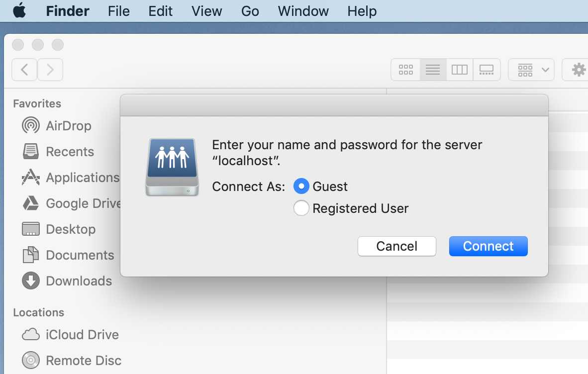Open the File menu

[118, 11]
